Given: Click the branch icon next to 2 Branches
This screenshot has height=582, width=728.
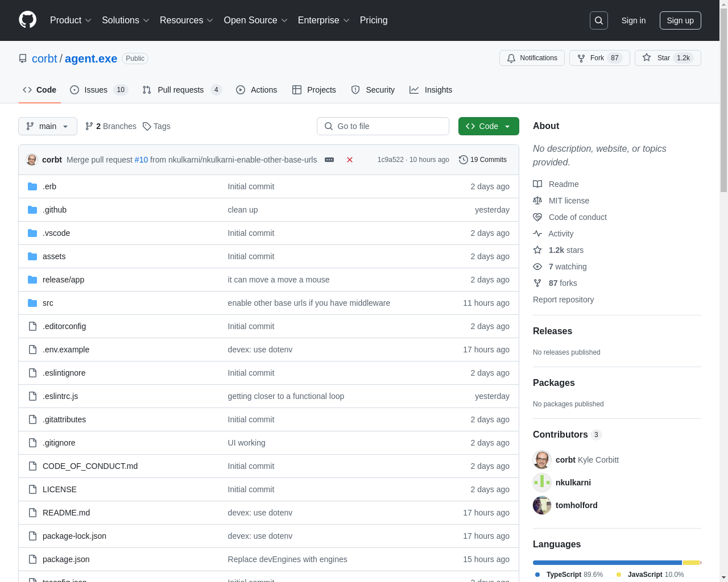Looking at the screenshot, I should [x=89, y=126].
